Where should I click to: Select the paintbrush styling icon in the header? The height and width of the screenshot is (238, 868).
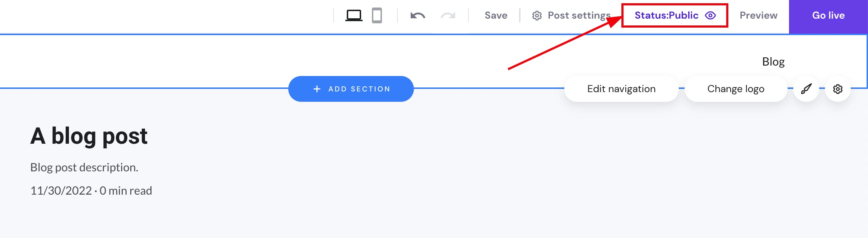(806, 89)
